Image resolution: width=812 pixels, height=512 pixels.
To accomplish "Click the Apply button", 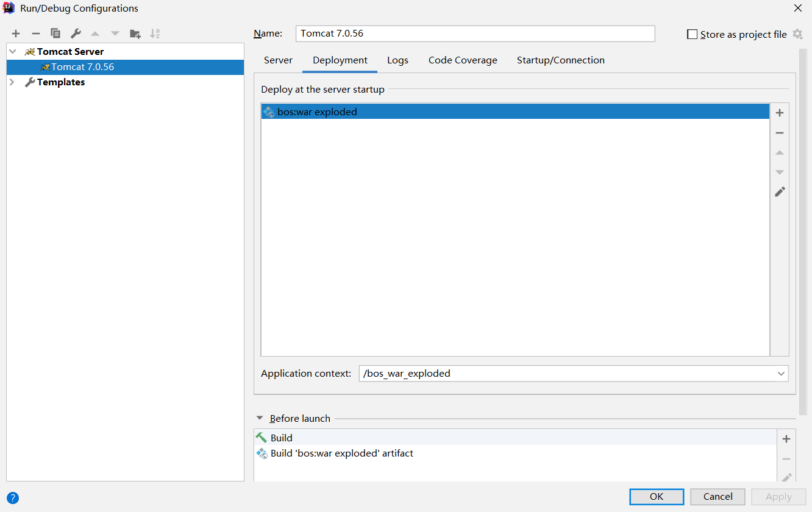I will point(778,497).
